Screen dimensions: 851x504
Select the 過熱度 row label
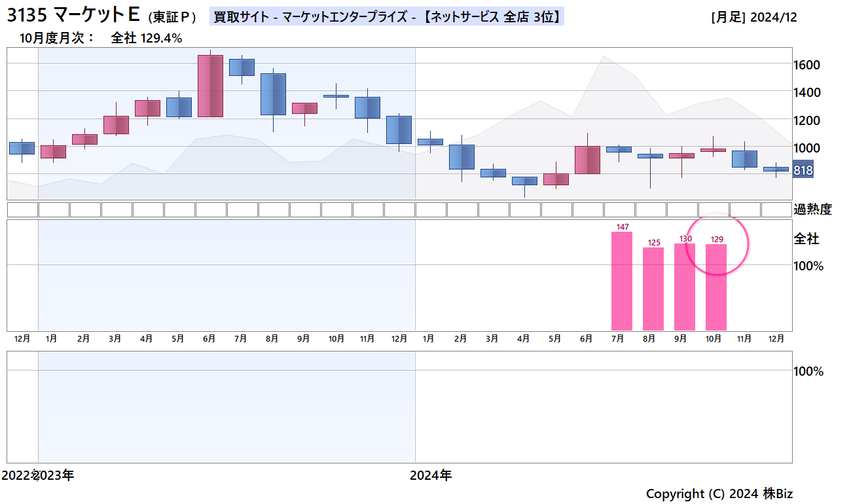pos(812,209)
